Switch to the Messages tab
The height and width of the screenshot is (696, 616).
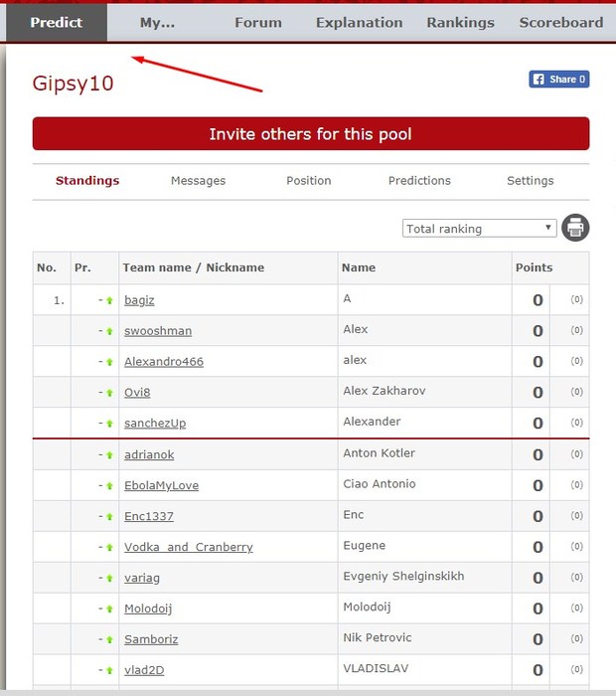pos(199,181)
